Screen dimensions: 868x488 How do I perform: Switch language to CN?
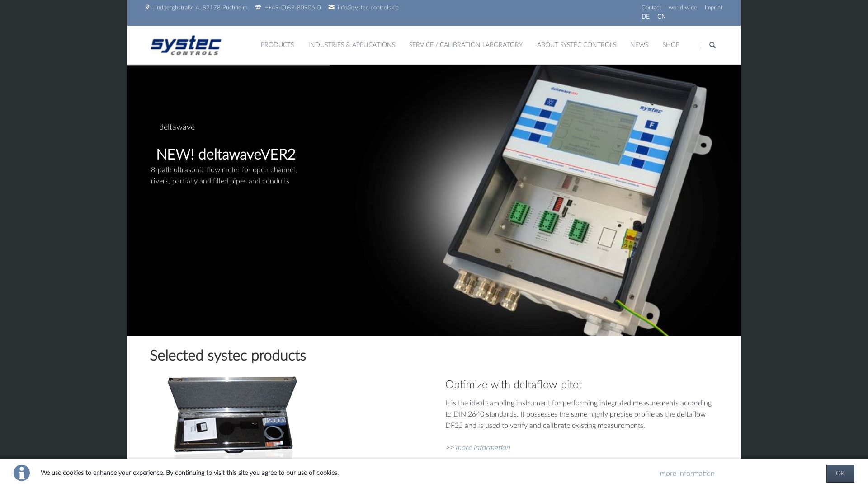pos(661,17)
